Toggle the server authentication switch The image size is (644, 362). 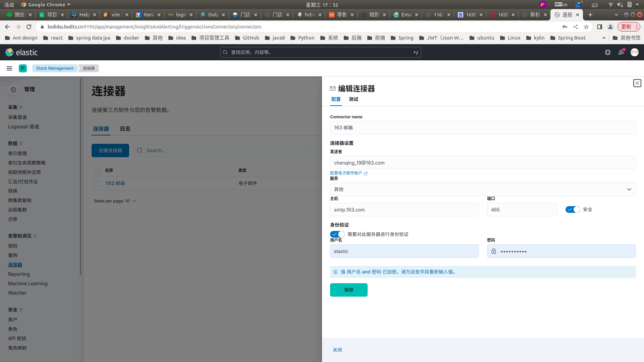tap(337, 234)
